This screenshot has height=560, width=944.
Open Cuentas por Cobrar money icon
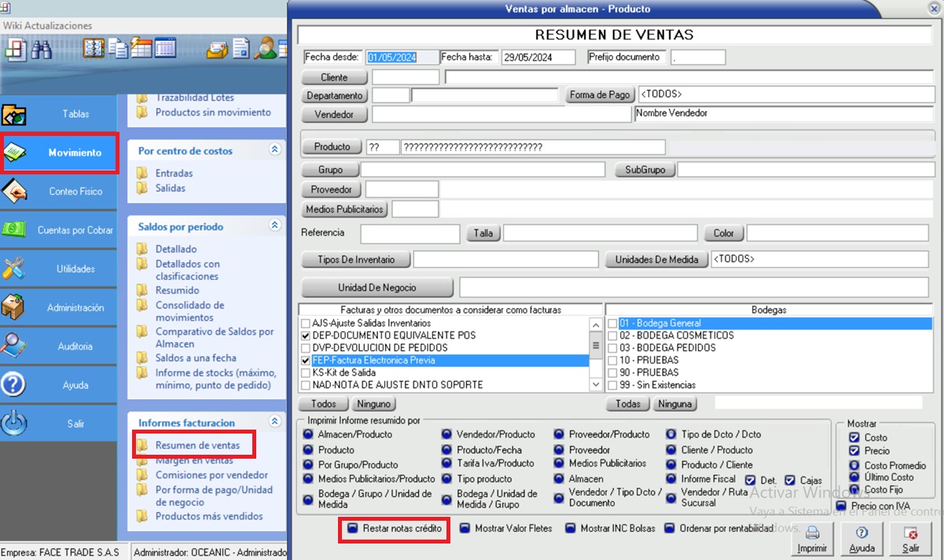(x=14, y=229)
